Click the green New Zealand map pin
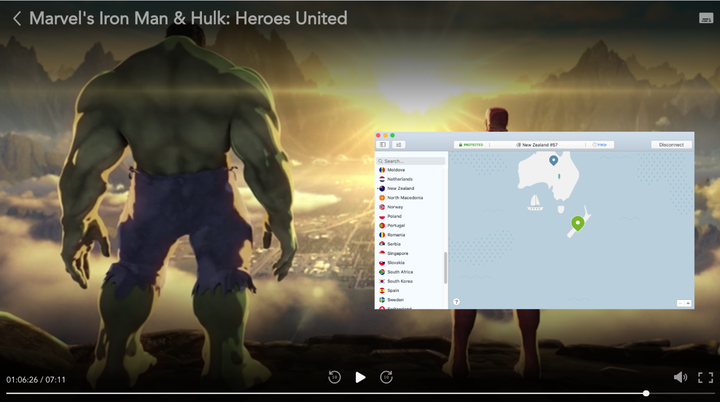The width and height of the screenshot is (720, 402). (578, 224)
